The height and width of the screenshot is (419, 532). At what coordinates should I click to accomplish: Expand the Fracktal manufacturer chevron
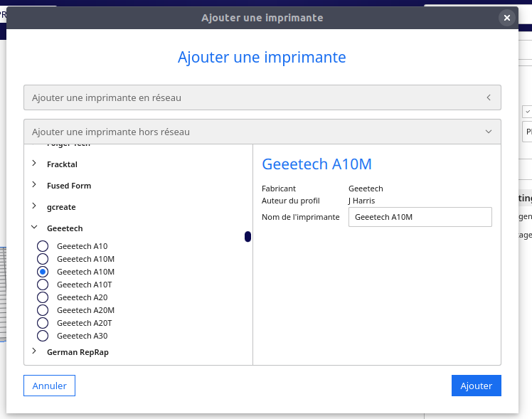point(34,164)
